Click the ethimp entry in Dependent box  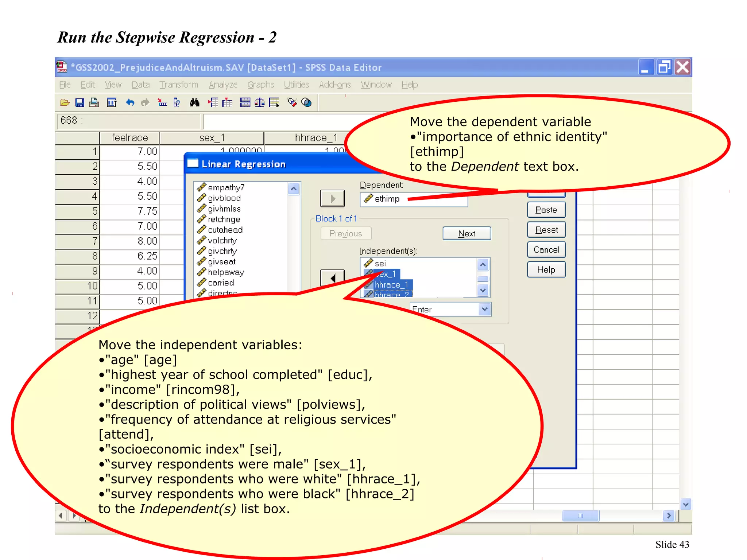[x=382, y=199]
